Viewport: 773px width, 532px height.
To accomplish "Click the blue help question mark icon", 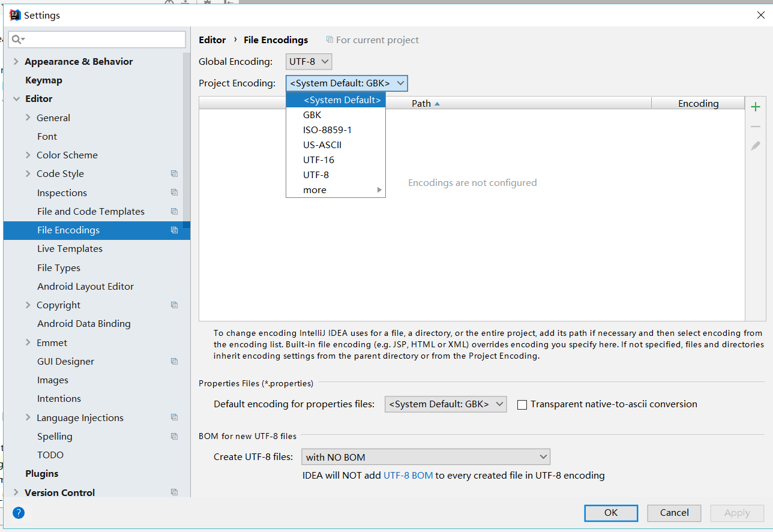I will pos(19,513).
